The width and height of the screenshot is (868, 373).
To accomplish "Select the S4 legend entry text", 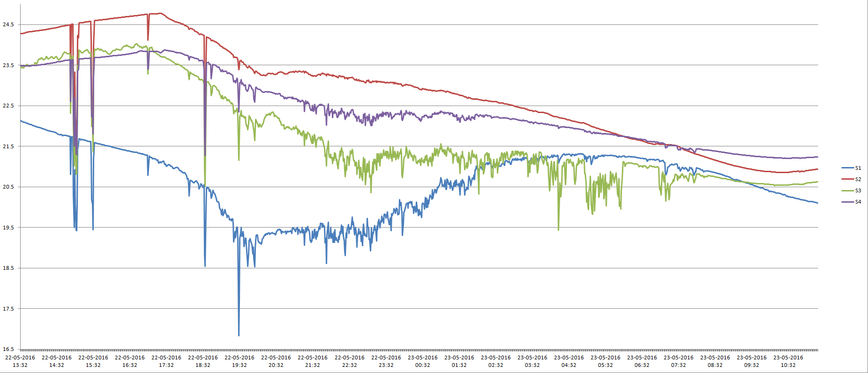I will tap(858, 202).
